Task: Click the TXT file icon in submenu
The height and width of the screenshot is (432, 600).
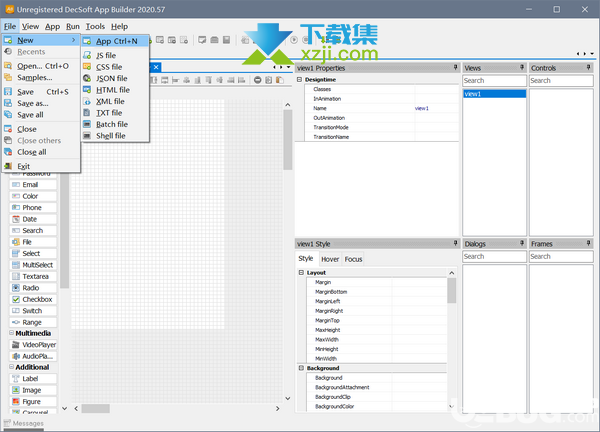Action: tap(87, 113)
